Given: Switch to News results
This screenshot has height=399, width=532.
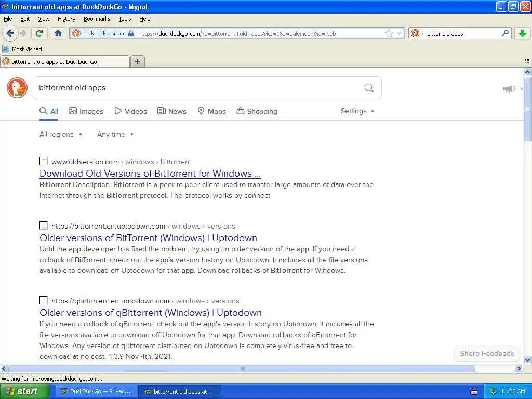Looking at the screenshot, I should 171,111.
